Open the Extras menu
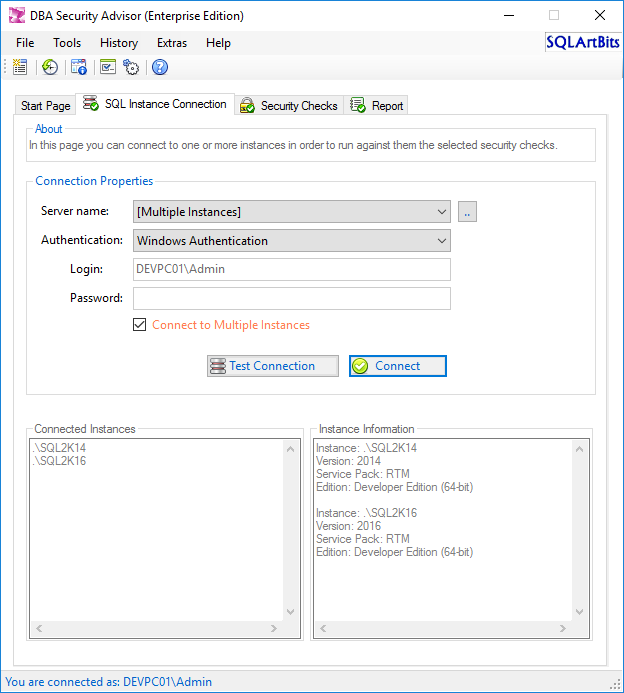Viewport: 624px width, 693px height. (x=172, y=43)
